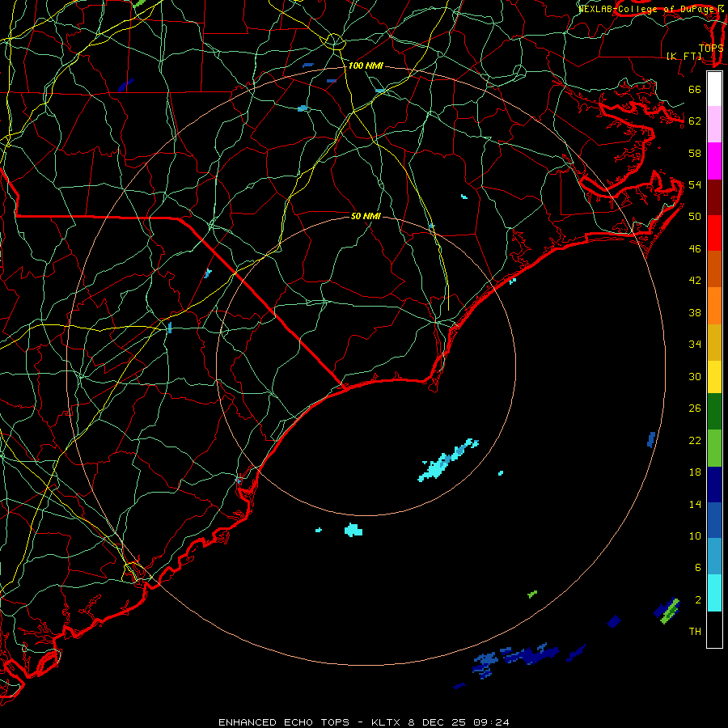
Task: Click the legend value "58"
Action: [695, 153]
